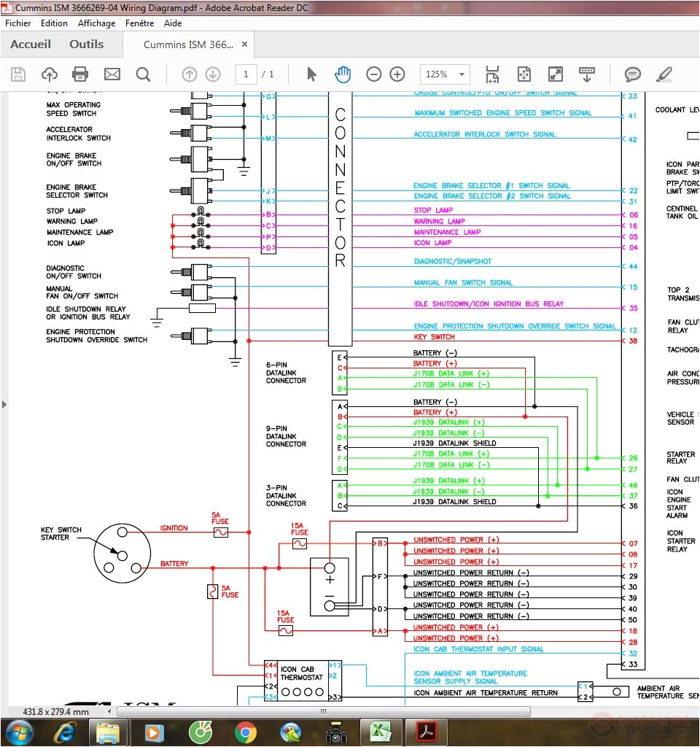Click the Email document icon
Screen dimensions: 700x747
112,74
